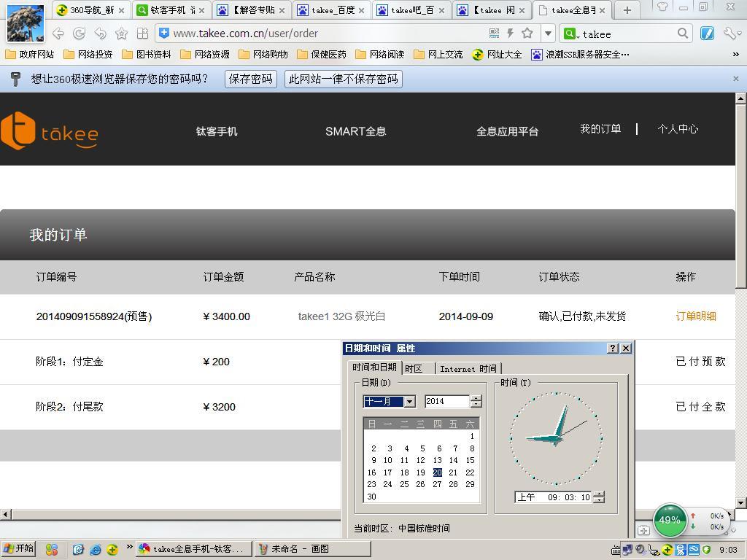
Task: Switch to the 【解答专贴 tab
Action: click(x=251, y=10)
